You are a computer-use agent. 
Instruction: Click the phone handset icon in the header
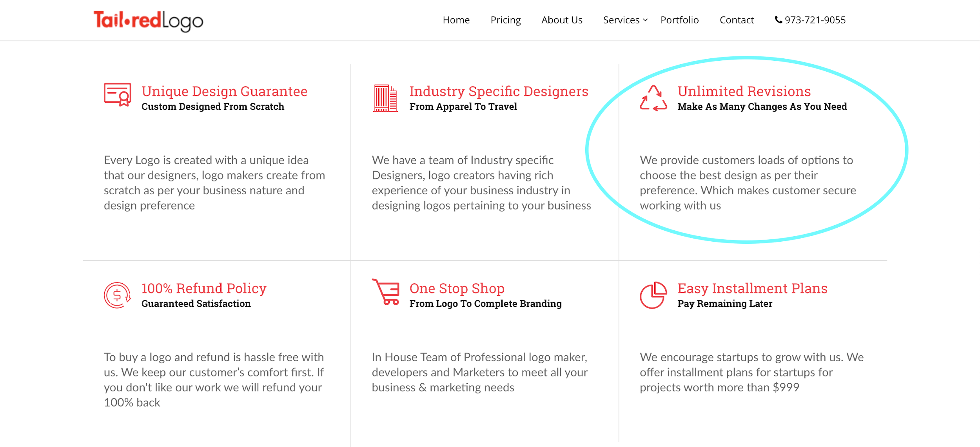click(779, 20)
